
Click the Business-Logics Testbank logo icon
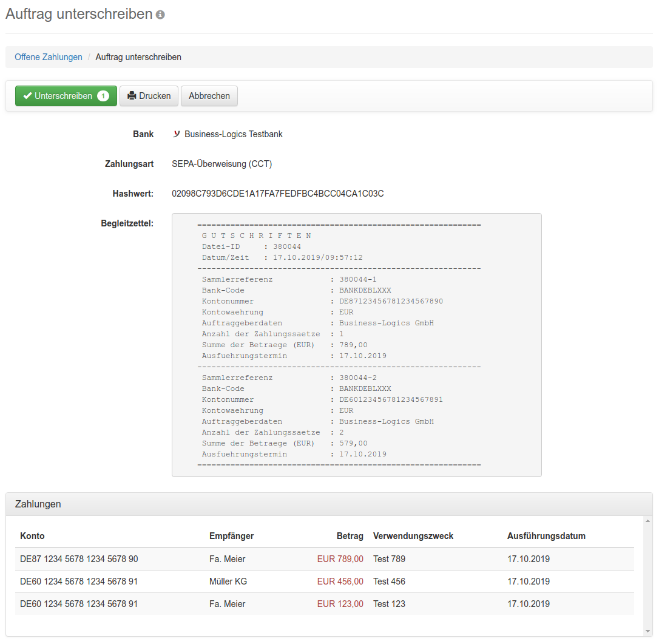coord(176,134)
